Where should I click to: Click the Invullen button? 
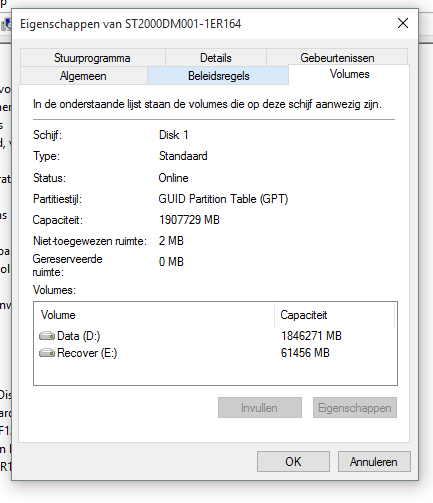pos(260,408)
